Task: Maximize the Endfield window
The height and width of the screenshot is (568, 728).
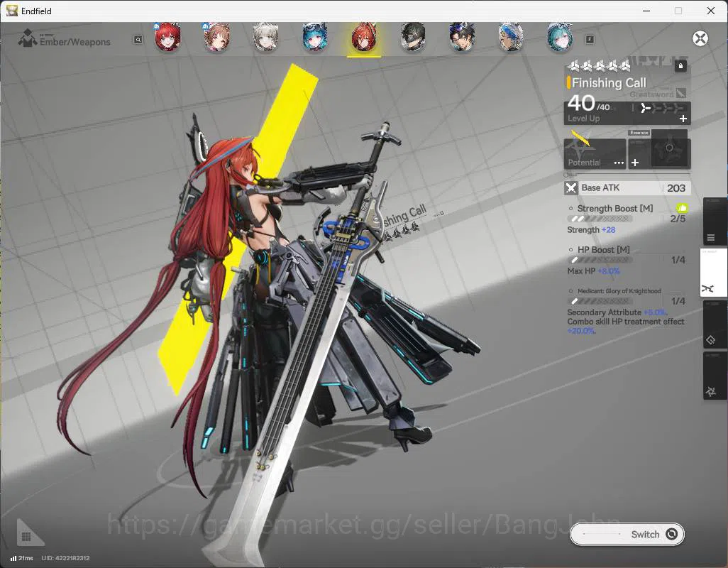Action: (678, 11)
